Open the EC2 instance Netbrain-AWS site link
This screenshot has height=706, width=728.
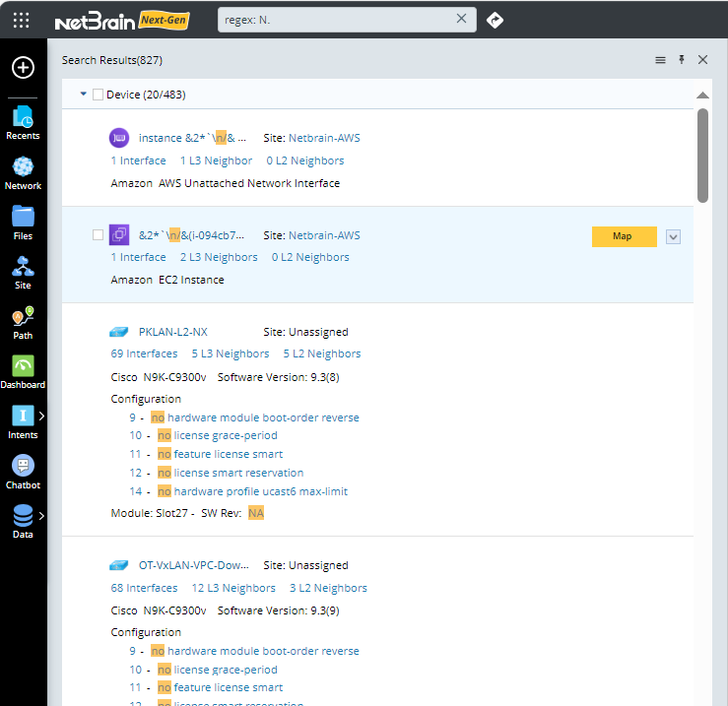324,235
